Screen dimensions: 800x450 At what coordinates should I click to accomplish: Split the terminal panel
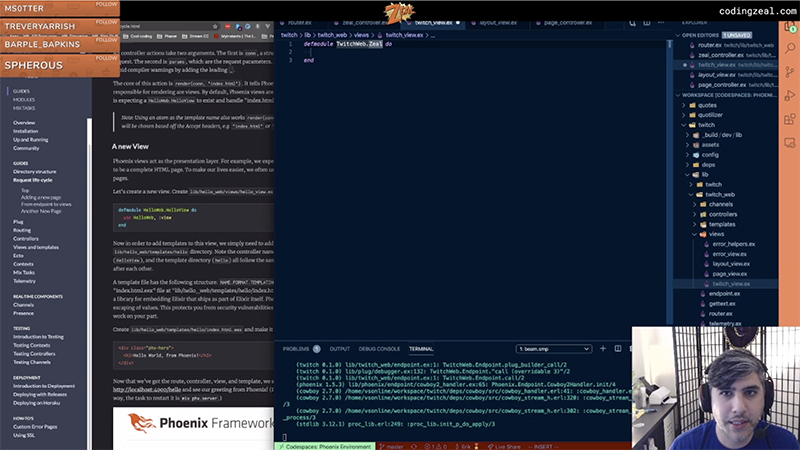click(x=618, y=348)
